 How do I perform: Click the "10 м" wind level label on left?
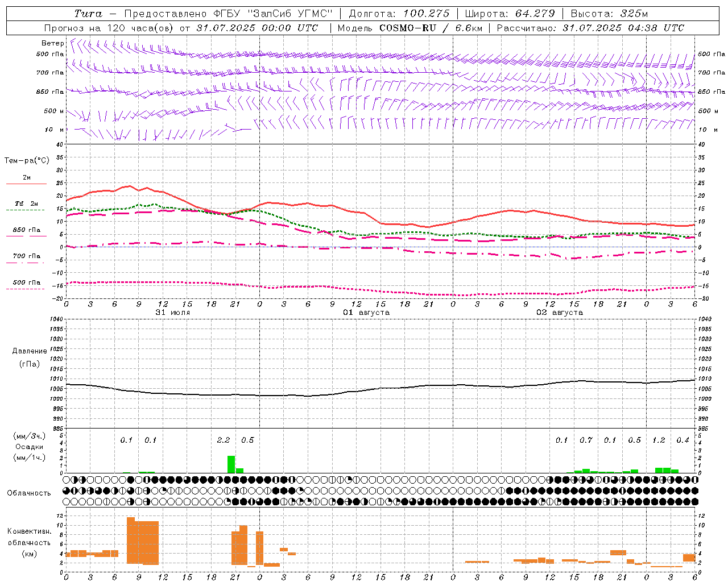click(55, 130)
